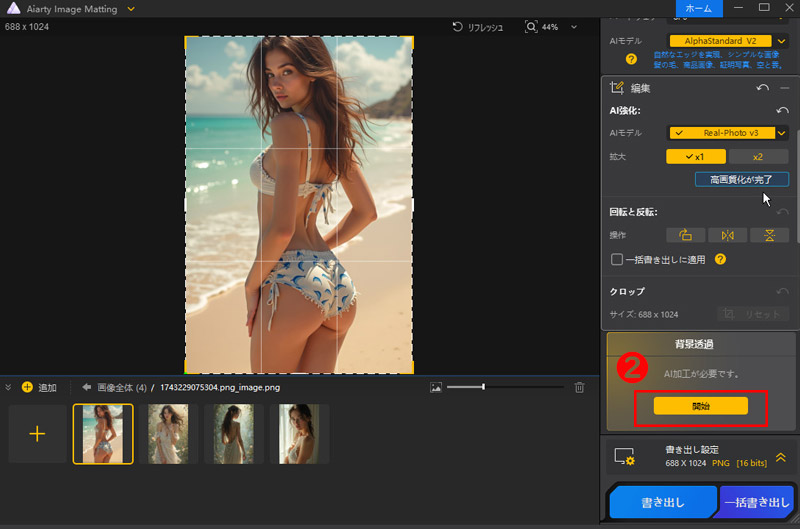The width and height of the screenshot is (800, 529).
Task: Select the x1 upscale option
Action: [x=695, y=156]
